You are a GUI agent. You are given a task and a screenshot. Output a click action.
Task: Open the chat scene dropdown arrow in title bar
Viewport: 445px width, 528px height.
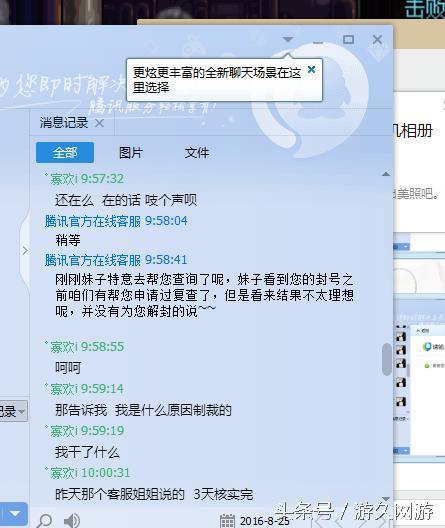point(288,39)
